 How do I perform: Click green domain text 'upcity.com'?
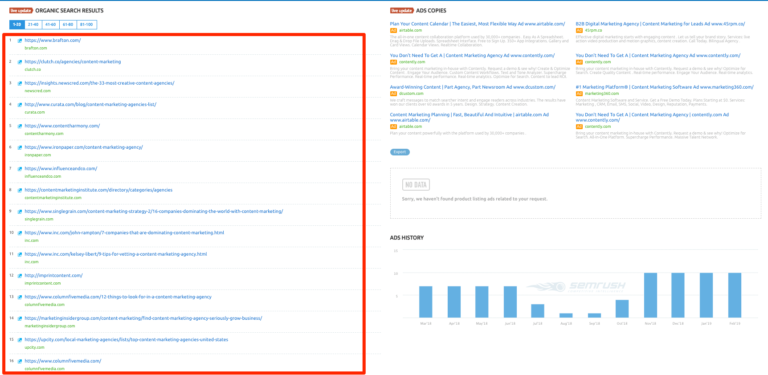click(34, 347)
